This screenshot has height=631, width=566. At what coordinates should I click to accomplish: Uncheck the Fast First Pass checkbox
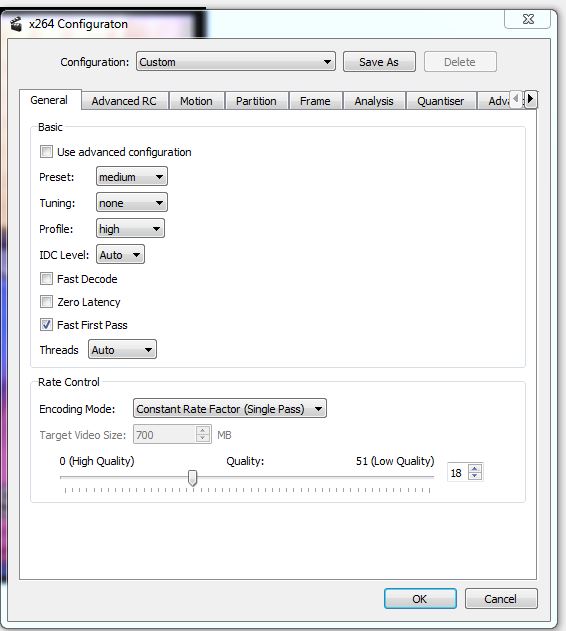[46, 324]
